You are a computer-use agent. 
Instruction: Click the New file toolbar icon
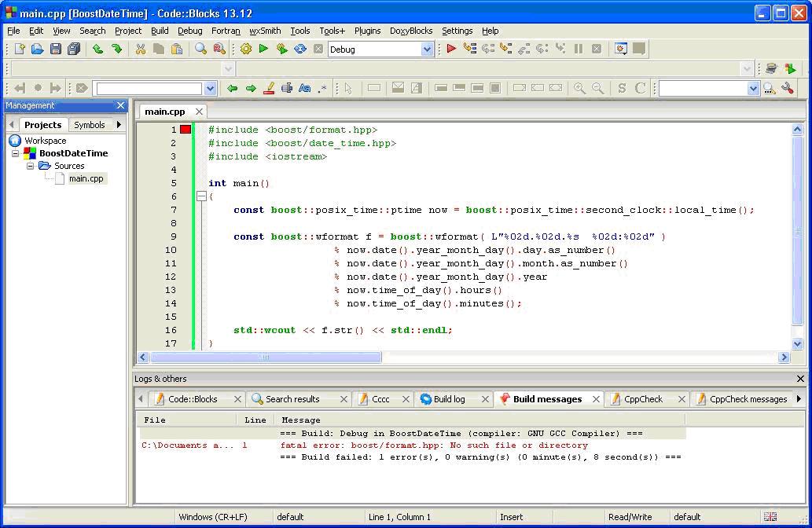[20, 49]
